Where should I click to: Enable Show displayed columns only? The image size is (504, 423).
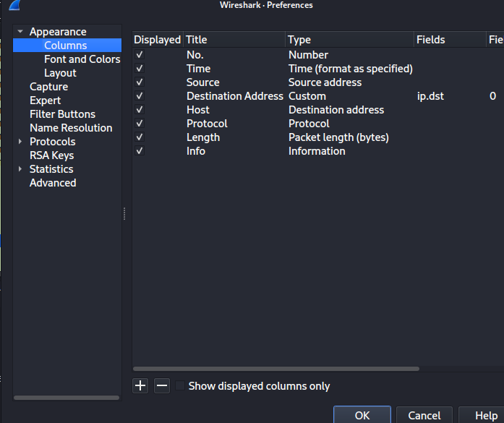(x=180, y=386)
